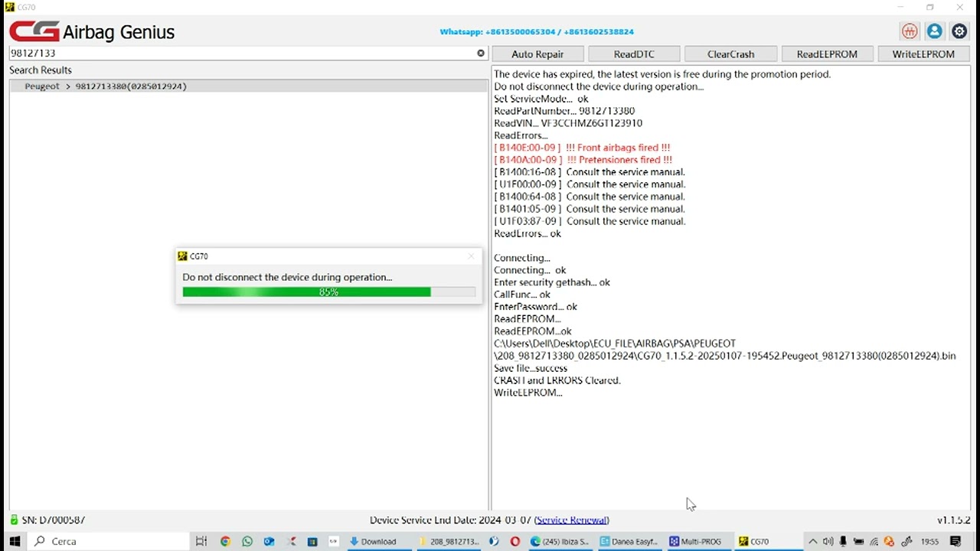Click the Search Results heading

(x=41, y=70)
